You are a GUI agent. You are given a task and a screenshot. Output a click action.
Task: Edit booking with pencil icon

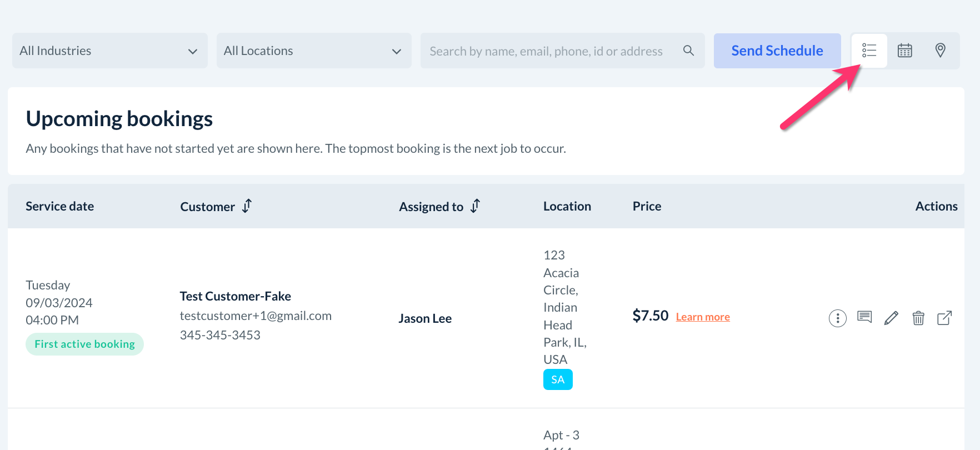coord(891,318)
